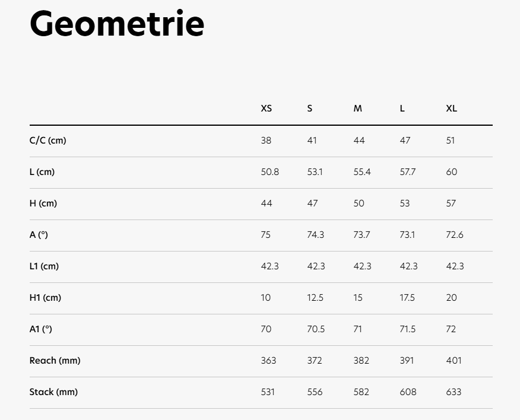This screenshot has height=420, width=520.
Task: Select the L1 (cm) row label
Action: tap(45, 266)
